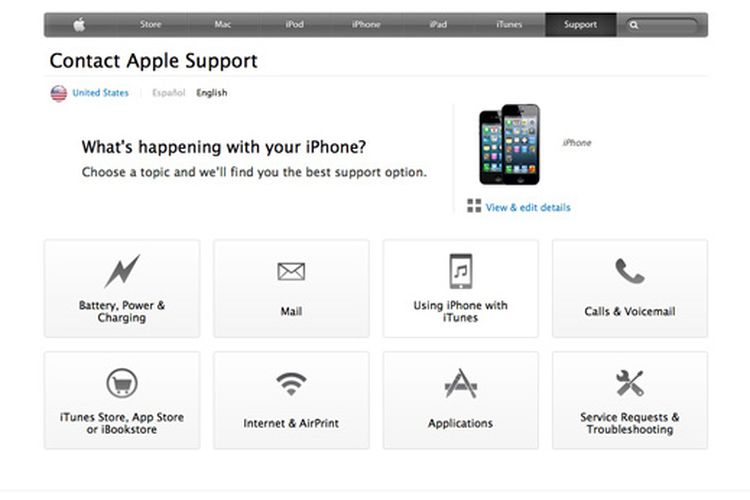Click the View & edit details link
This screenshot has height=500, width=750.
tap(528, 208)
